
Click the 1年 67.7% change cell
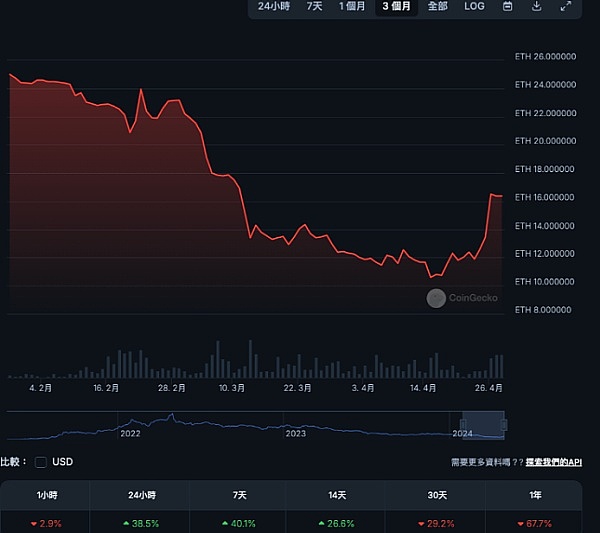[533, 523]
